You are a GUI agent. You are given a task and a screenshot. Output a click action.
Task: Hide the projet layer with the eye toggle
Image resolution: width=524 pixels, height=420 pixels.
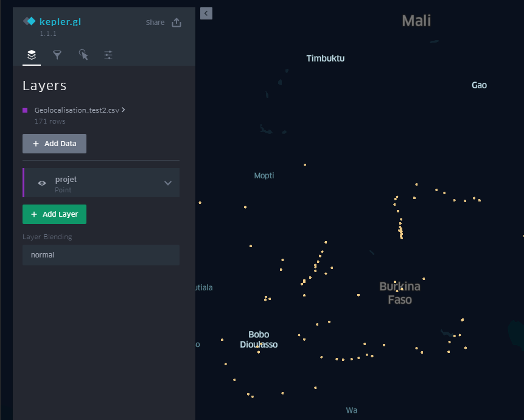click(41, 183)
